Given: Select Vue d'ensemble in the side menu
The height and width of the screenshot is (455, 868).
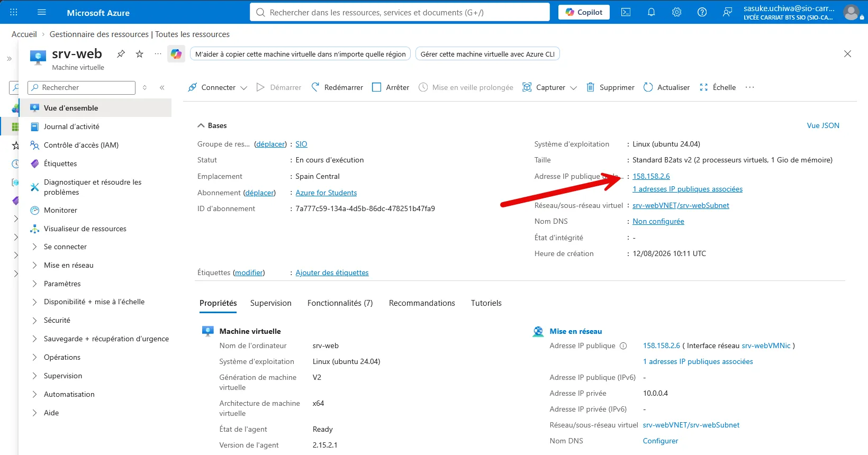Looking at the screenshot, I should pyautogui.click(x=95, y=108).
